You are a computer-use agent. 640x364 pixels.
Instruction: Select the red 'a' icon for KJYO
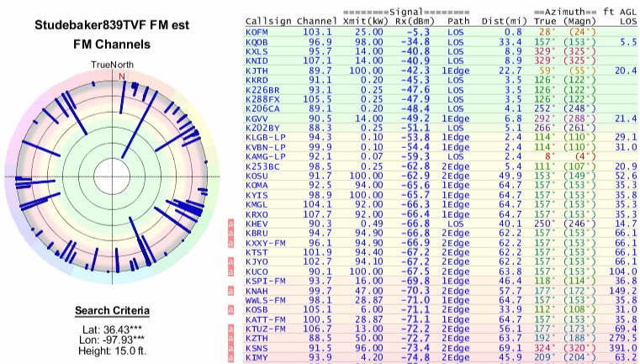pos(231,262)
